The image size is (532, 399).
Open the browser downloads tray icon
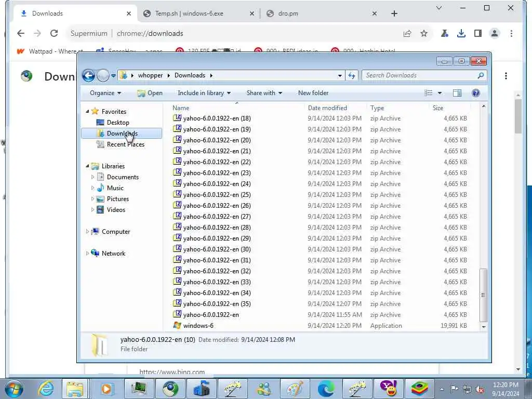461,33
